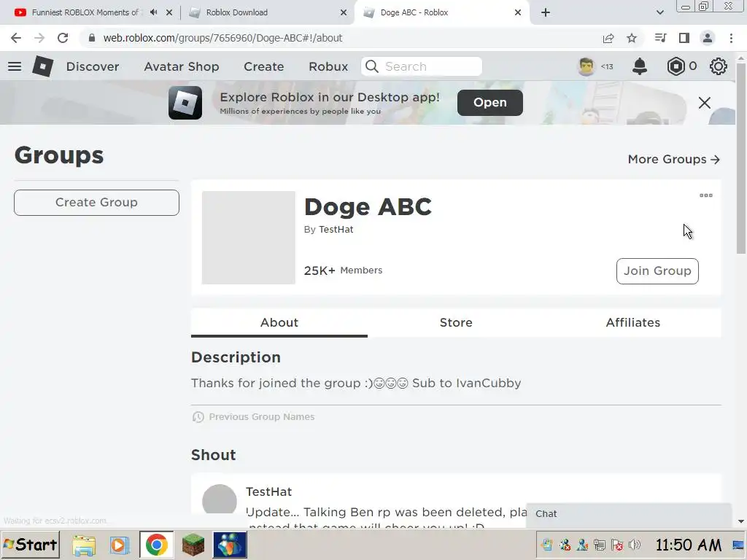Click the site lock icon in address bar
This screenshot has height=560, width=747.
pyautogui.click(x=92, y=38)
